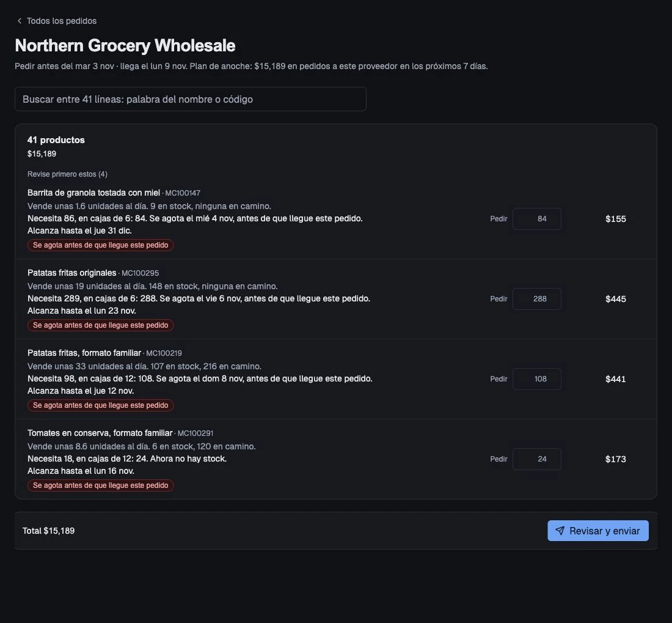Click the Revise primero estos (4) label
Viewport: 672px width, 623px height.
pos(67,174)
